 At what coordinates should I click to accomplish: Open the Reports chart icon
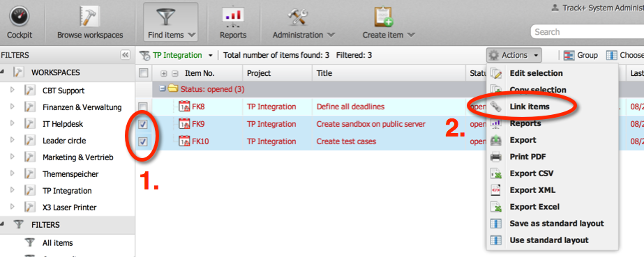coord(233,17)
